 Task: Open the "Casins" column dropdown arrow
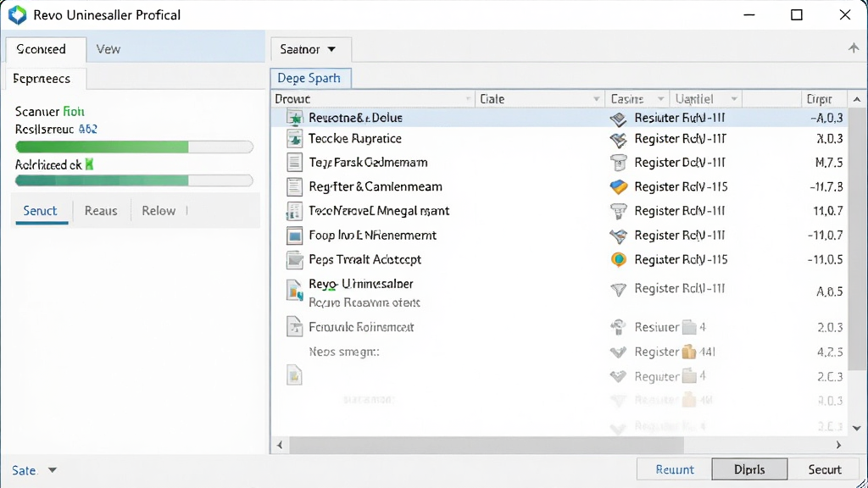pos(660,99)
